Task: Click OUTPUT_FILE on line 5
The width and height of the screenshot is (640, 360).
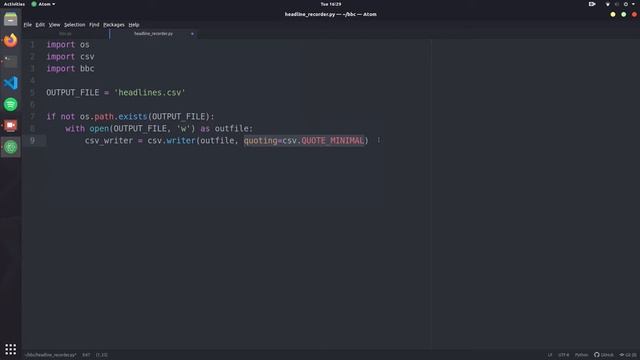Action: click(x=73, y=93)
